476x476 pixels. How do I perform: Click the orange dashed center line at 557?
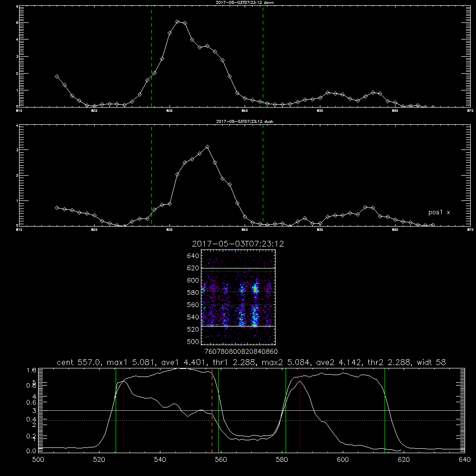coord(212,410)
